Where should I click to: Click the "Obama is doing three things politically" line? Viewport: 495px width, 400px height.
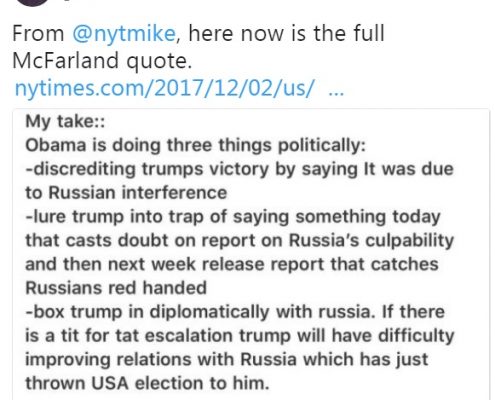(196, 145)
